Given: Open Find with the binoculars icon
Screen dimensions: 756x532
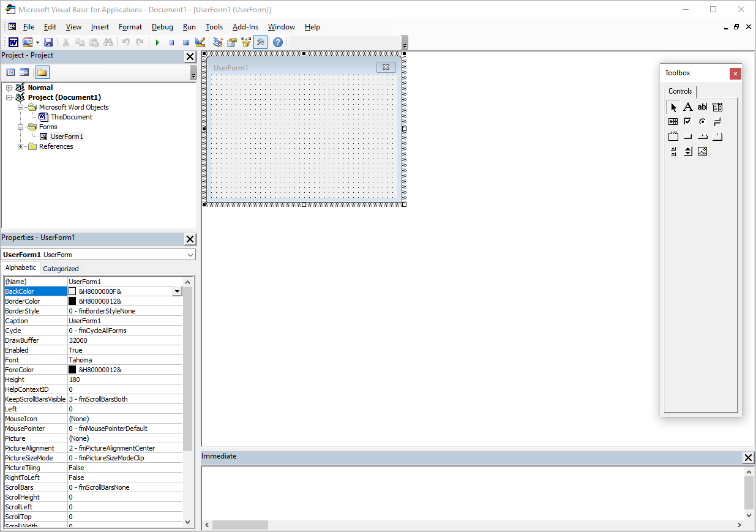Looking at the screenshot, I should (108, 42).
